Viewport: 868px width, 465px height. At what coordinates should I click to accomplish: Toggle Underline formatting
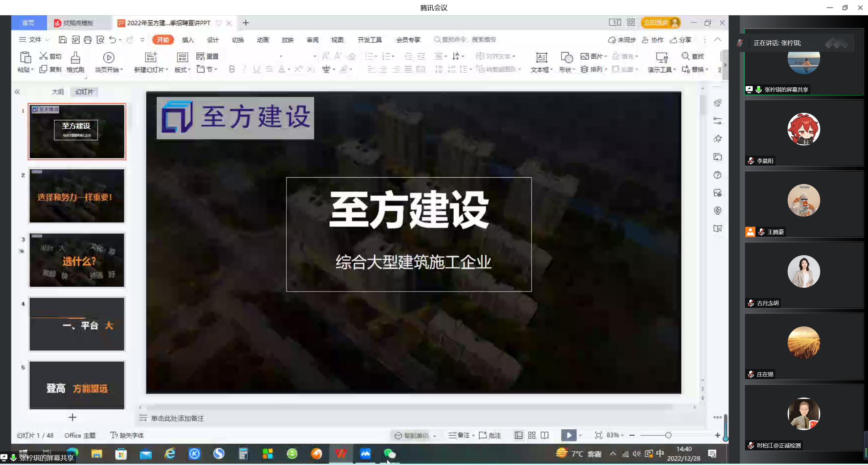pos(257,69)
